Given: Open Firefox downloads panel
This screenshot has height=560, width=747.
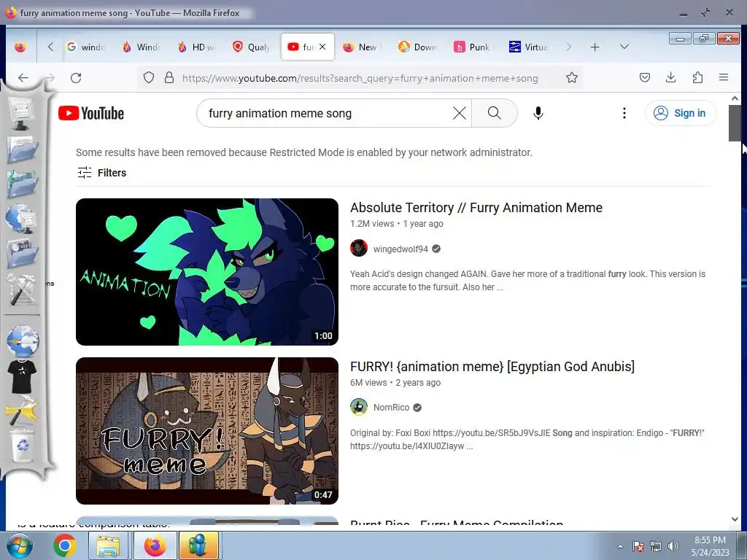Looking at the screenshot, I should tap(671, 77).
